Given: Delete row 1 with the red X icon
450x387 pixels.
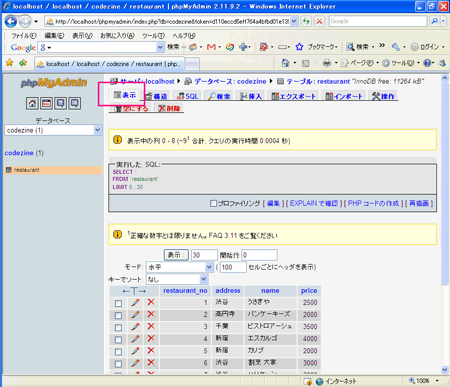Looking at the screenshot, I should [151, 302].
